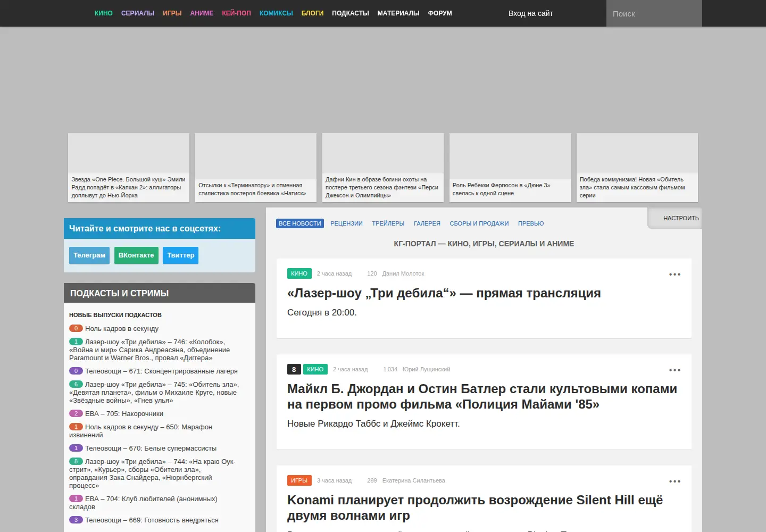Screen dimensions: 766x532
Task: Switch to the СБОРЫ И ПРОДАЖИ tab
Action: click(479, 223)
